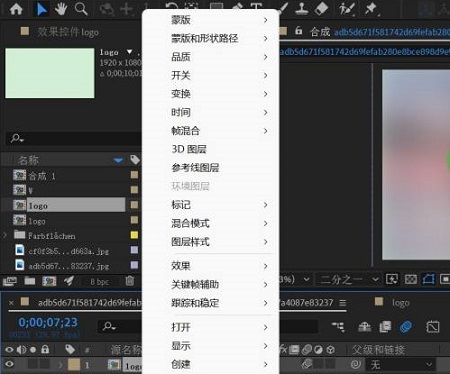Create a new folder in project panel
This screenshot has height=374, width=450.
[x=30, y=281]
